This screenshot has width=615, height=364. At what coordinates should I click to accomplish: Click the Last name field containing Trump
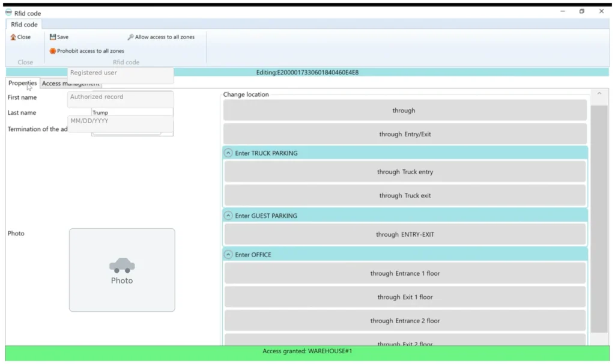pos(132,112)
